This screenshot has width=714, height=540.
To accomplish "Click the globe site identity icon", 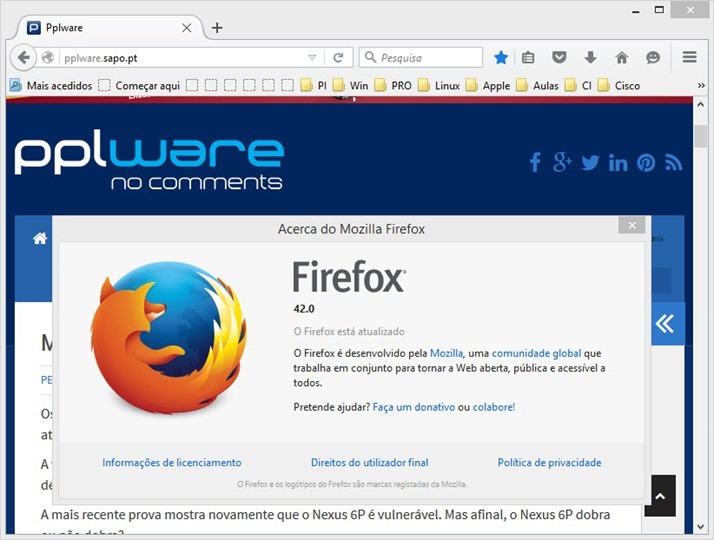I will click(48, 58).
